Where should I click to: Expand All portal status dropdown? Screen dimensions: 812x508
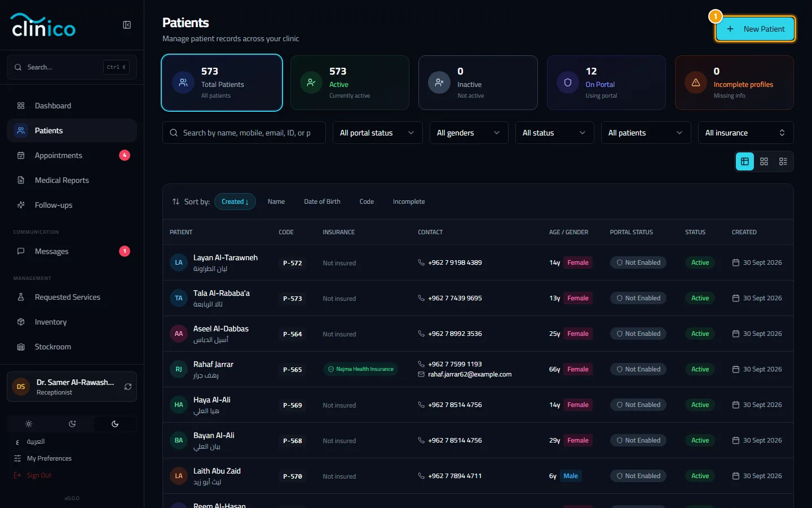click(377, 133)
